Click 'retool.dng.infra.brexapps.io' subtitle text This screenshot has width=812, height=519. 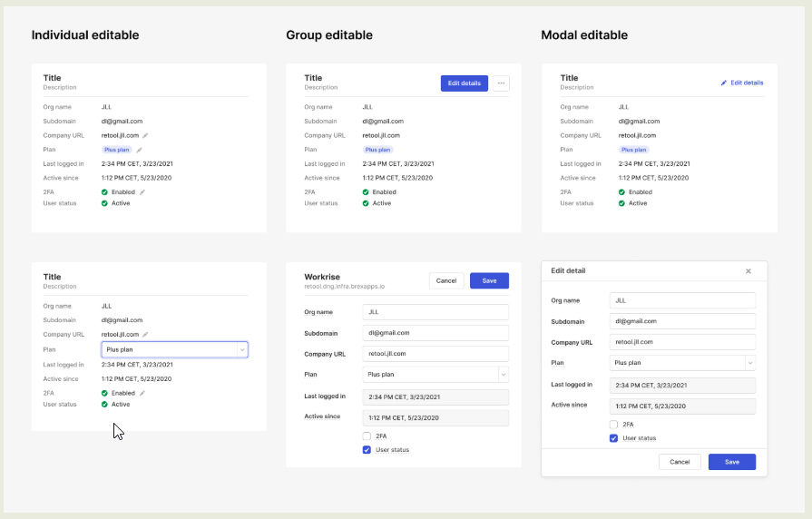pos(345,287)
